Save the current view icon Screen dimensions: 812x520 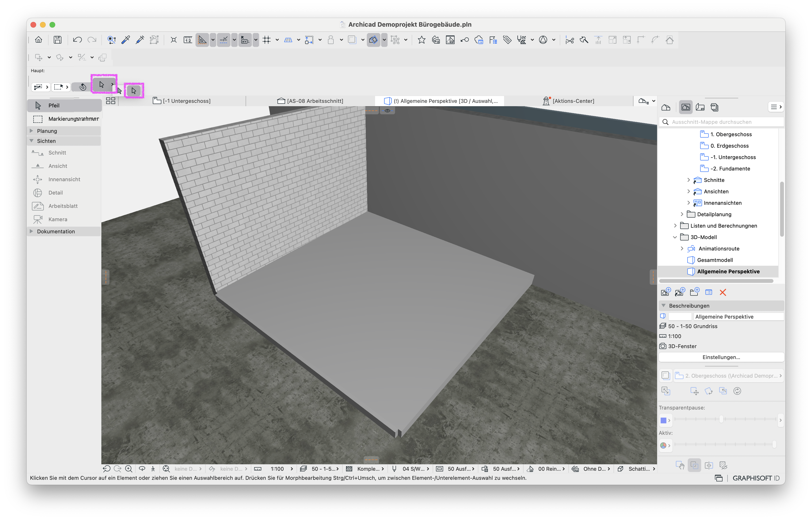pyautogui.click(x=666, y=292)
